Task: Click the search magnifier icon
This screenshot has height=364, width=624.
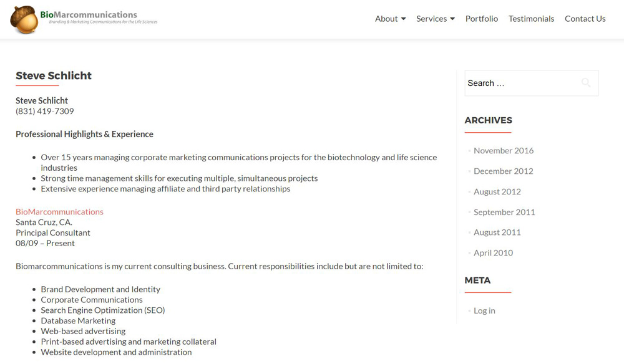Action: pos(585,83)
